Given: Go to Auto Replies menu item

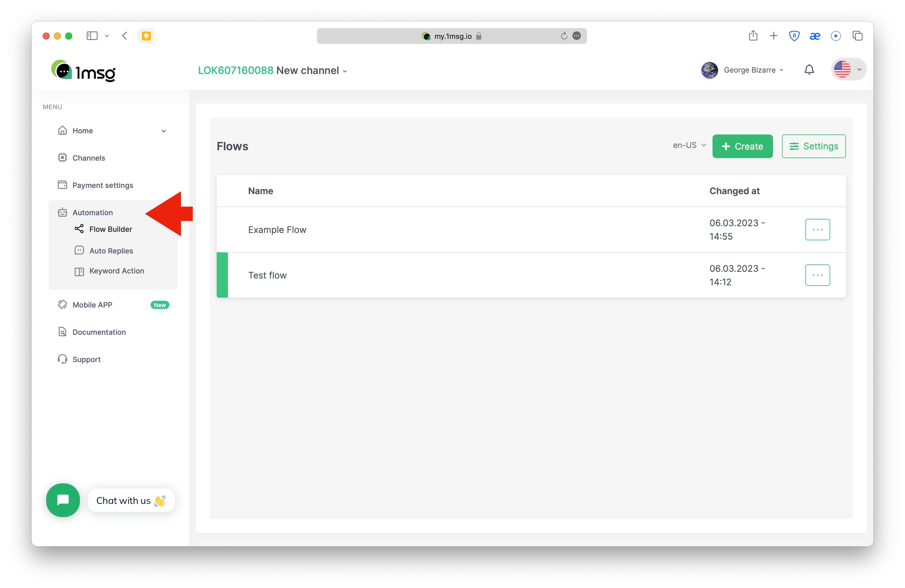Looking at the screenshot, I should click(x=111, y=251).
